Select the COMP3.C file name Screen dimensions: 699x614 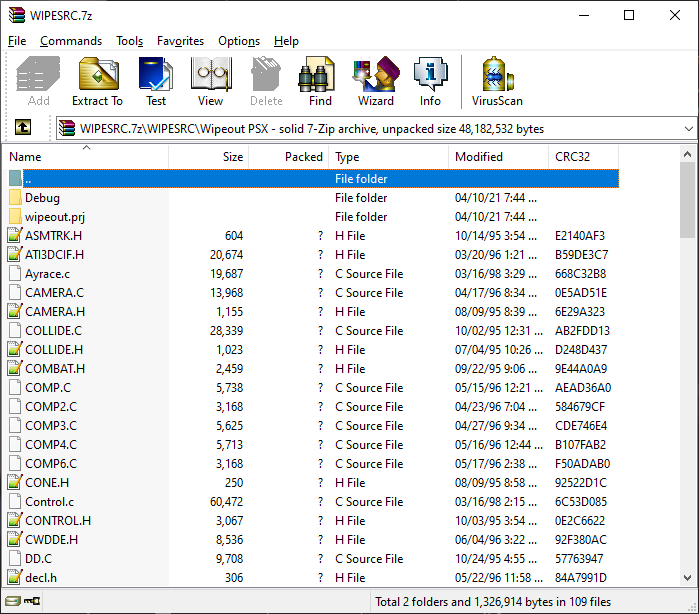(51, 425)
